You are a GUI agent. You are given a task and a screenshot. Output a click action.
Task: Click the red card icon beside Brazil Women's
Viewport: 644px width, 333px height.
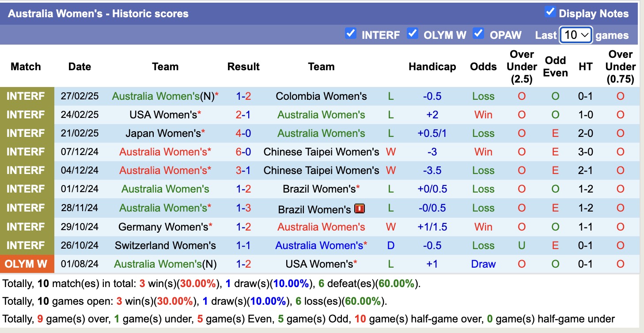359,208
